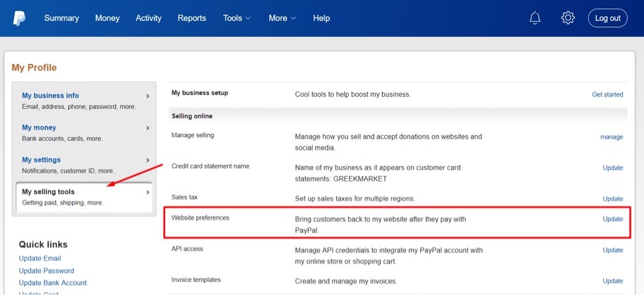Expand the My selling tools chevron
Image resolution: width=644 pixels, height=295 pixels.
pyautogui.click(x=148, y=192)
